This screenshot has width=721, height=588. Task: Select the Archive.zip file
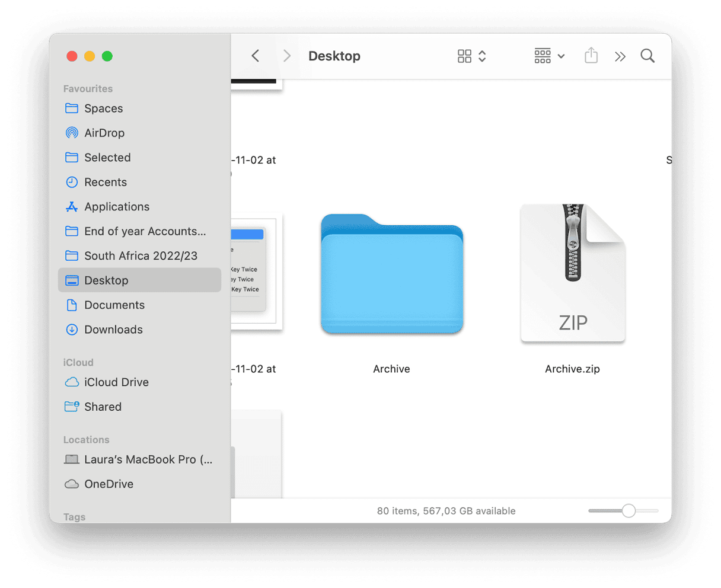point(572,273)
